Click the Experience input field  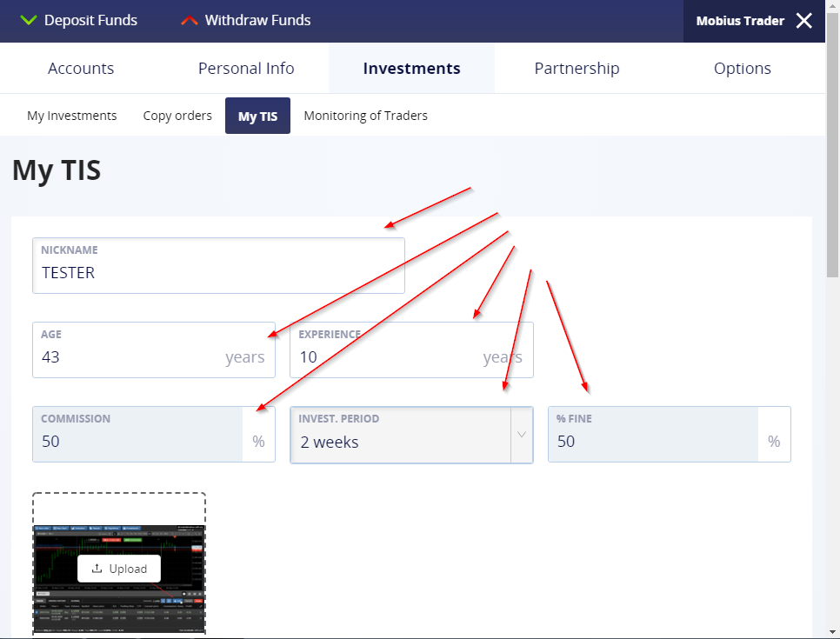(x=411, y=349)
